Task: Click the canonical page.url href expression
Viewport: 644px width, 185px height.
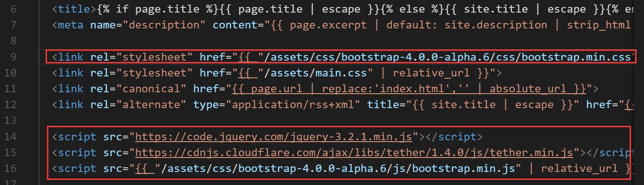Action: [x=409, y=89]
